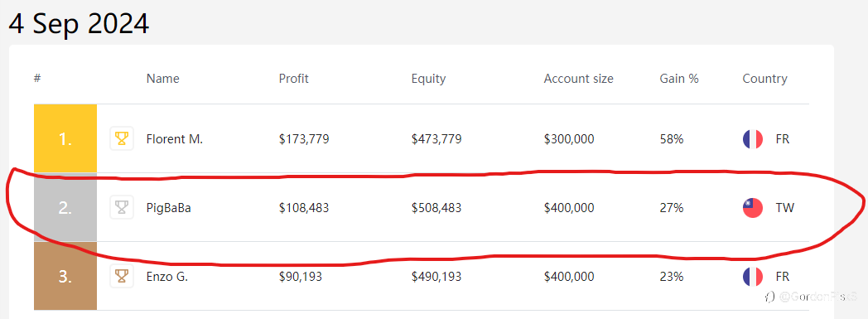Click the gold trophy icon for Florent M.
The image size is (868, 319).
coord(122,138)
